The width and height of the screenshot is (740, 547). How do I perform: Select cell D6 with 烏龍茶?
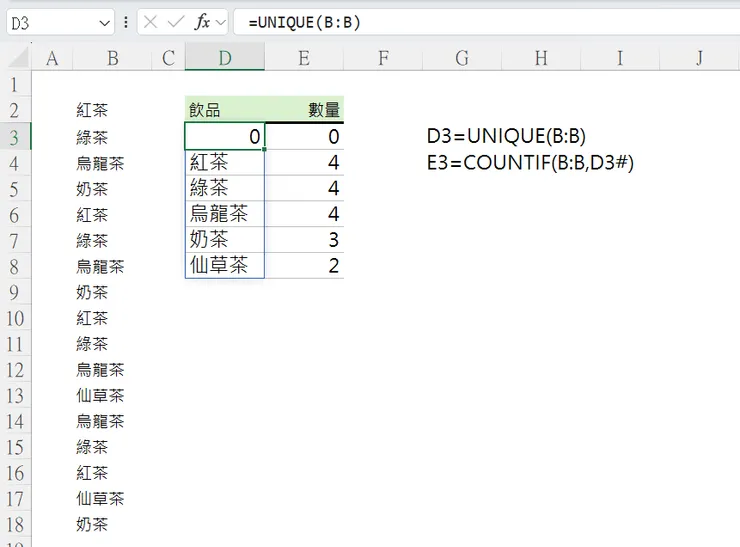225,214
